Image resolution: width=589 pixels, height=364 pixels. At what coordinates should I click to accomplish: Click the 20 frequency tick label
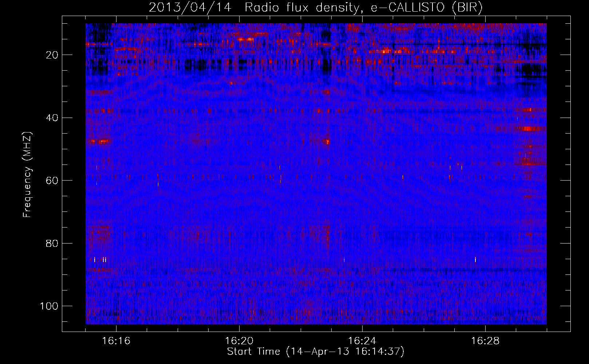(x=52, y=55)
